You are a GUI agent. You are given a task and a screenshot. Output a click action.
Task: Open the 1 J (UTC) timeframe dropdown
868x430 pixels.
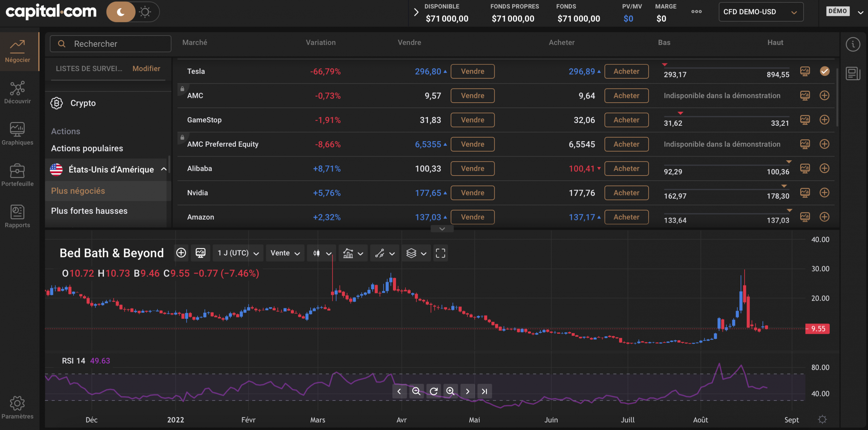238,253
